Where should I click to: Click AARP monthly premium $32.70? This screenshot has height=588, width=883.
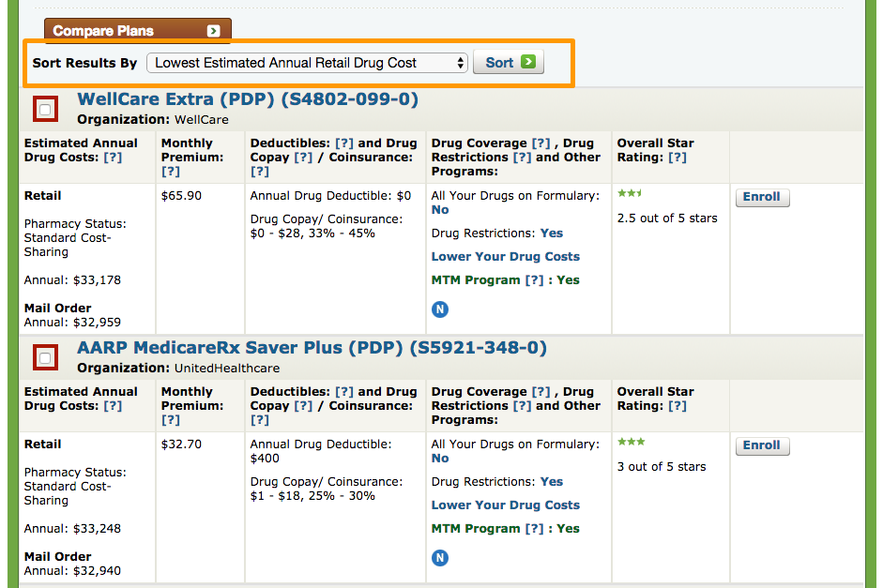pos(181,445)
